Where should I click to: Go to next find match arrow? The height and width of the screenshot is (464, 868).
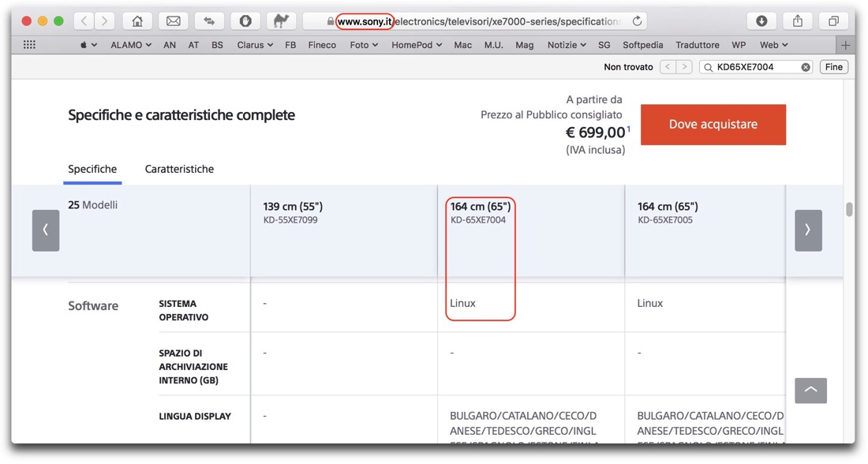coord(684,67)
